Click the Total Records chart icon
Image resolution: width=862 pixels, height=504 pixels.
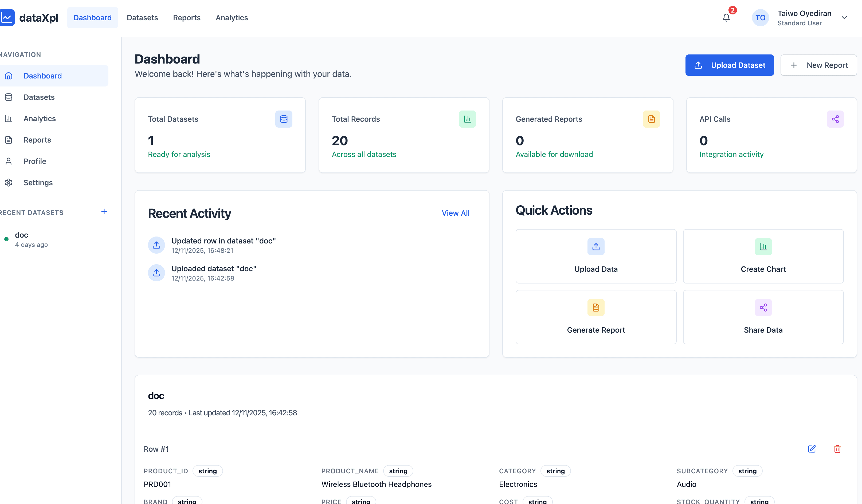(x=467, y=119)
